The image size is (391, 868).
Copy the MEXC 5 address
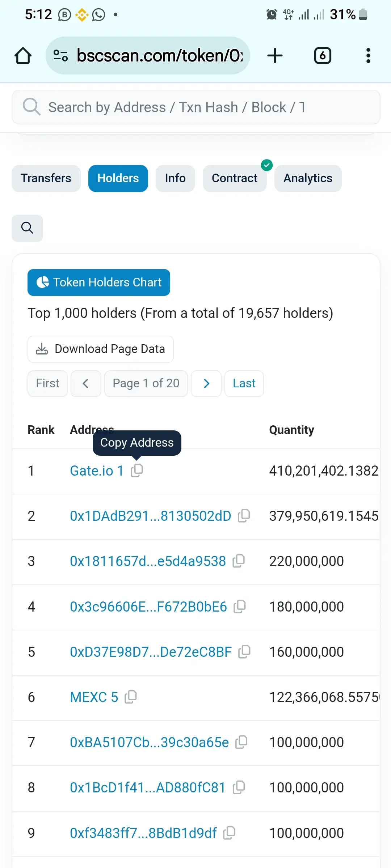pyautogui.click(x=131, y=697)
